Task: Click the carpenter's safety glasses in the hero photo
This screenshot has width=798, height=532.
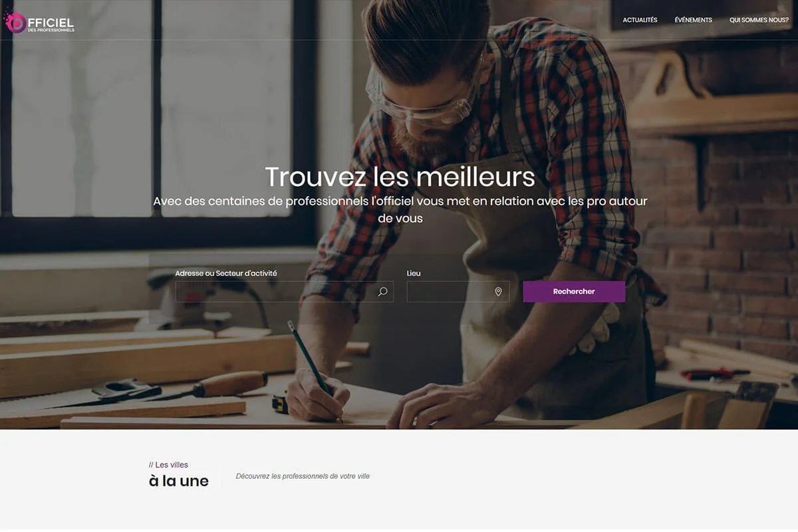Action: click(420, 100)
